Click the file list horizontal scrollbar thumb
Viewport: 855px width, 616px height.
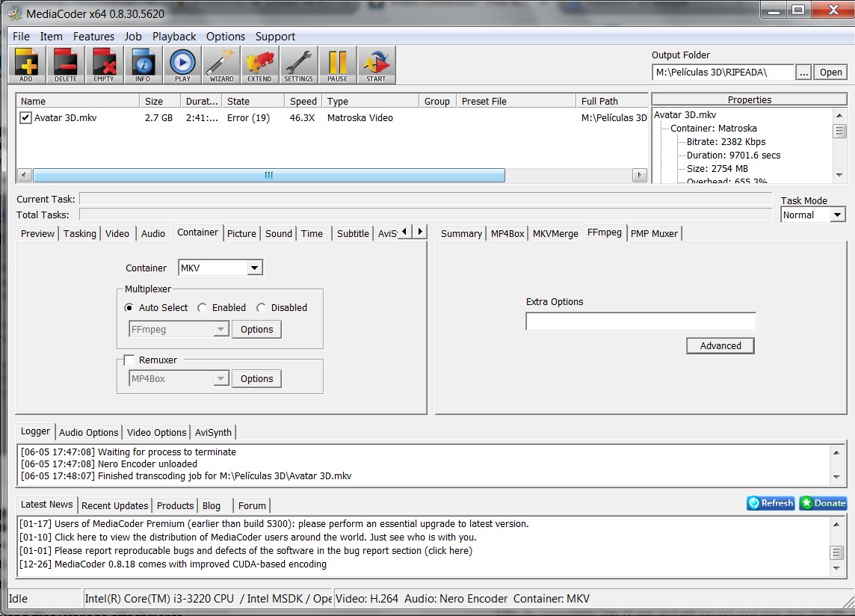coord(269,175)
